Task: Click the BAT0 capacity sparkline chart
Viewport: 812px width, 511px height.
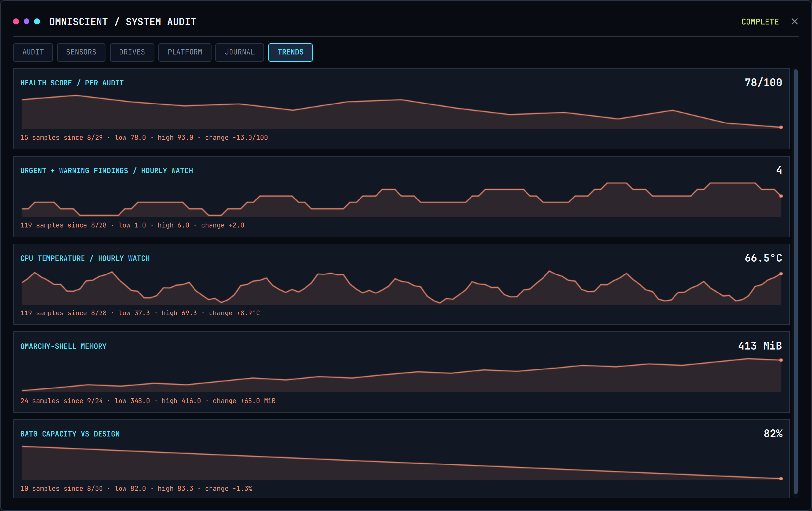Action: (401, 463)
